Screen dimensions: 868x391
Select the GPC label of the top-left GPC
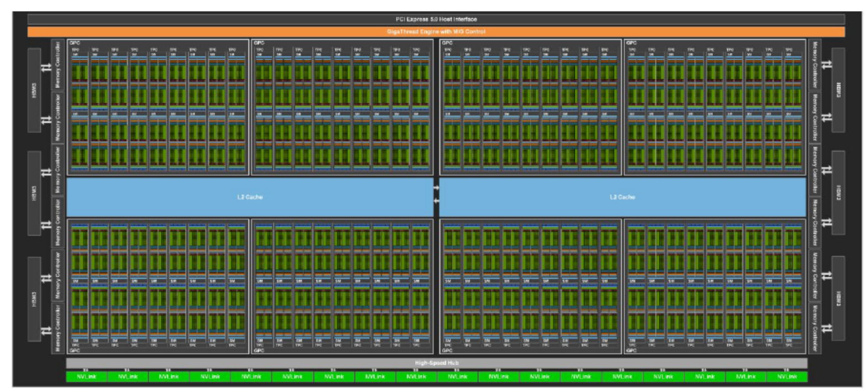pyautogui.click(x=75, y=43)
